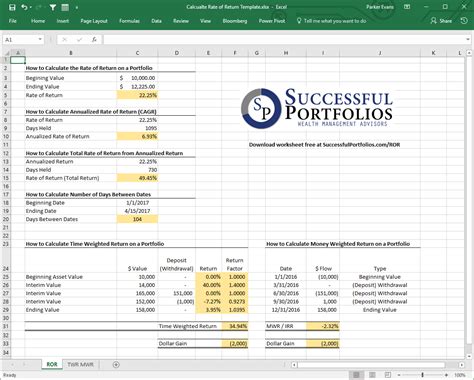The width and height of the screenshot is (474, 380).
Task: Select the 22.25% Rate of Return cell in row 5
Action: pyautogui.click(x=137, y=95)
